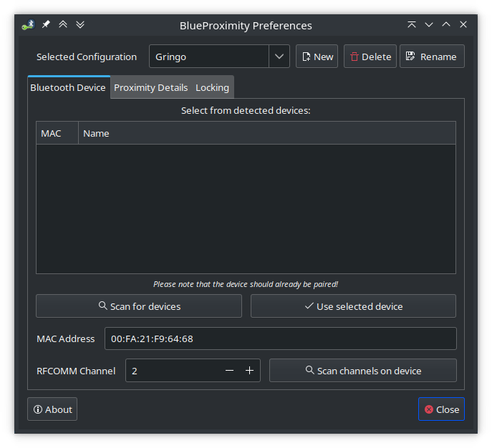Screen dimensions: 492x448
Task: Sort by the MAC column header
Action: point(57,133)
